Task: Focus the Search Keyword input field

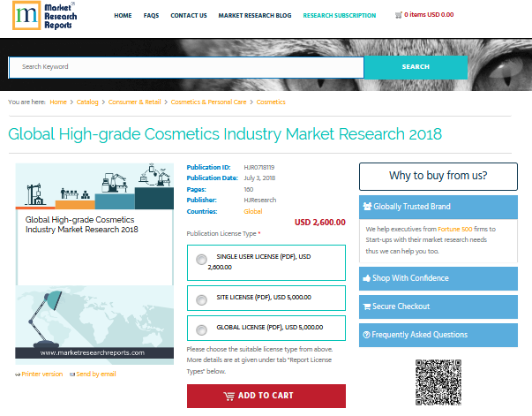Action: tap(186, 67)
